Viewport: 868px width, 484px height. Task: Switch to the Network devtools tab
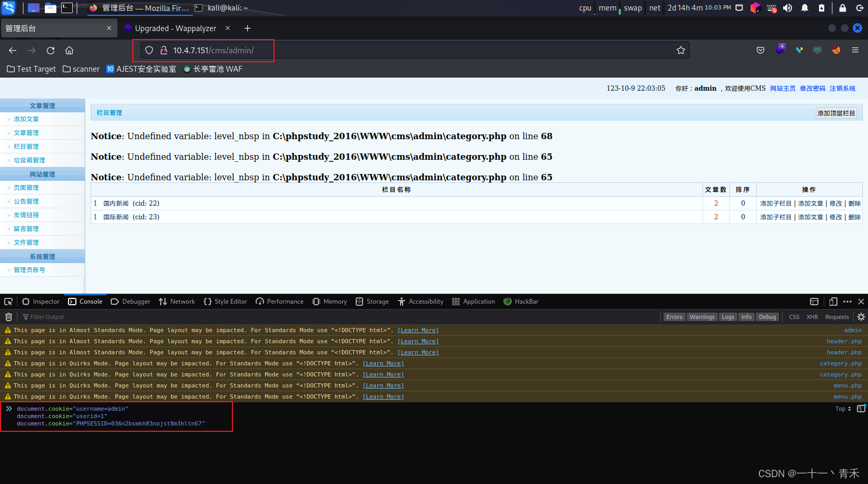point(177,302)
